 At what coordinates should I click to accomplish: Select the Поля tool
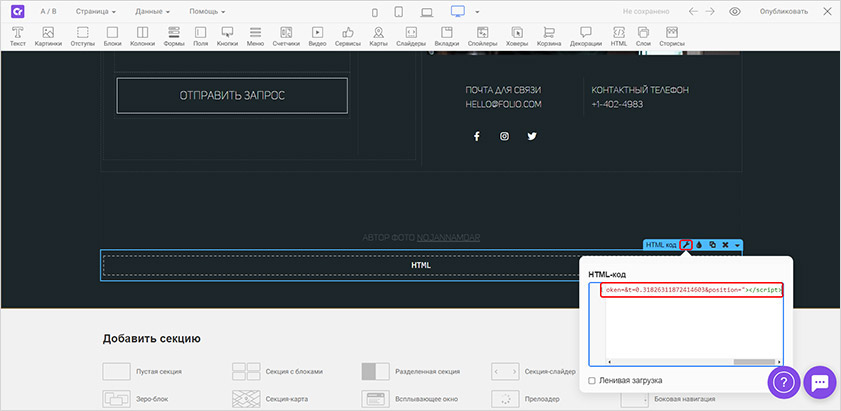(x=200, y=36)
